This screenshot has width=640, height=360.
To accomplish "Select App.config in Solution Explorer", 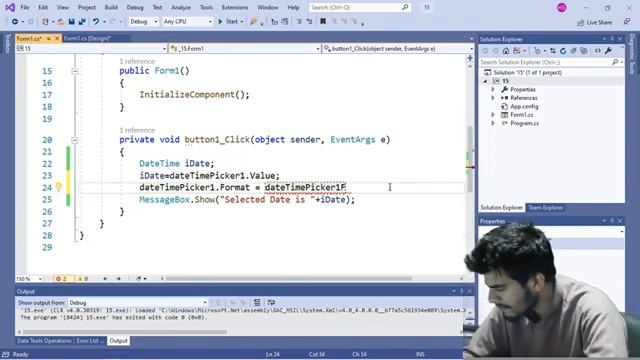I will pyautogui.click(x=524, y=107).
